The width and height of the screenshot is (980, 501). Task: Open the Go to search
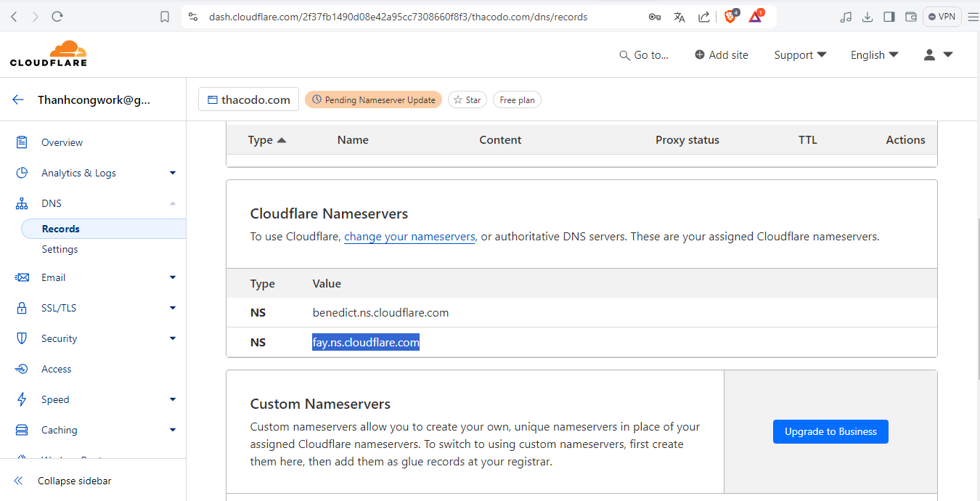point(644,55)
